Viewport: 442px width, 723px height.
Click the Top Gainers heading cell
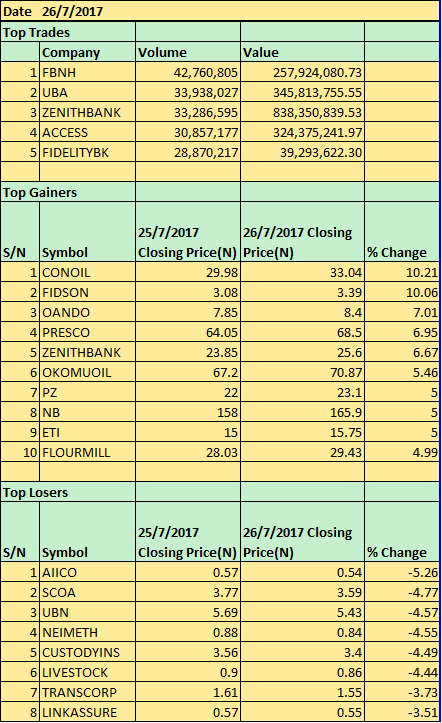(68, 192)
